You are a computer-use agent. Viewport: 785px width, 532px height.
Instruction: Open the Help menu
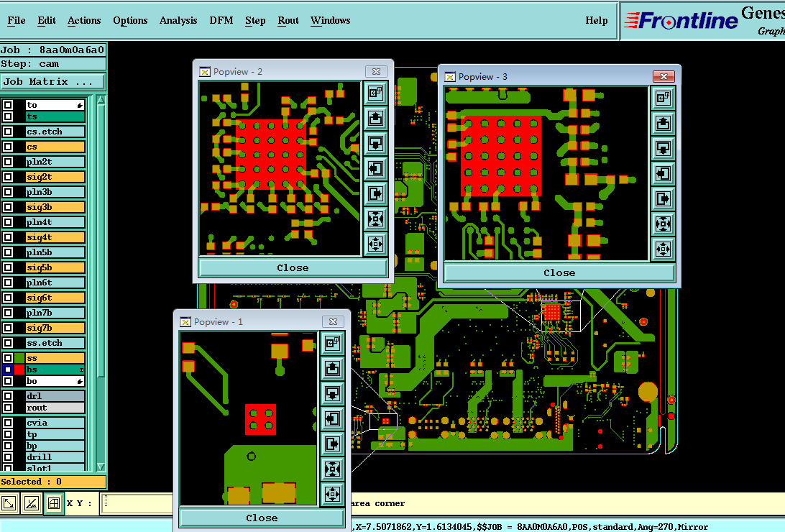point(596,21)
